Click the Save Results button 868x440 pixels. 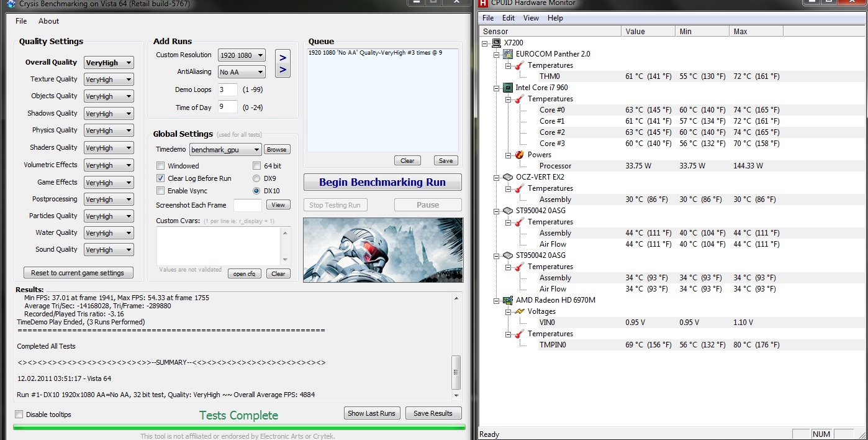pyautogui.click(x=433, y=413)
